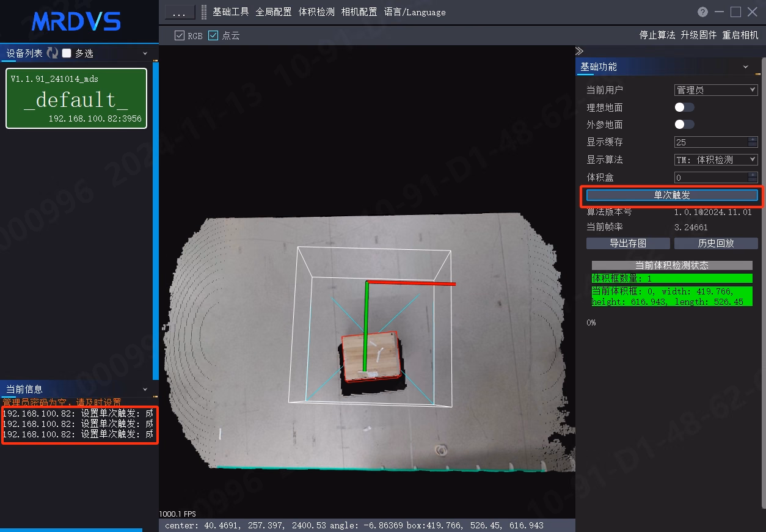Open the 全局配置 menu

274,12
